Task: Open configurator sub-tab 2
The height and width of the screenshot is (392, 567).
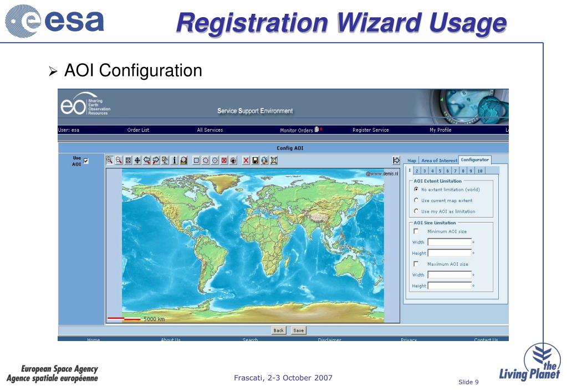Action: 417,171
